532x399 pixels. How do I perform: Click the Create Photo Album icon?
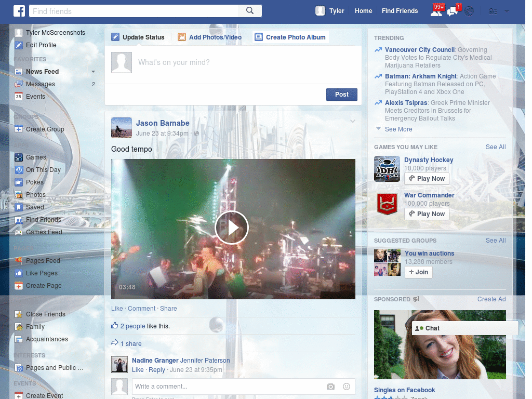(258, 37)
